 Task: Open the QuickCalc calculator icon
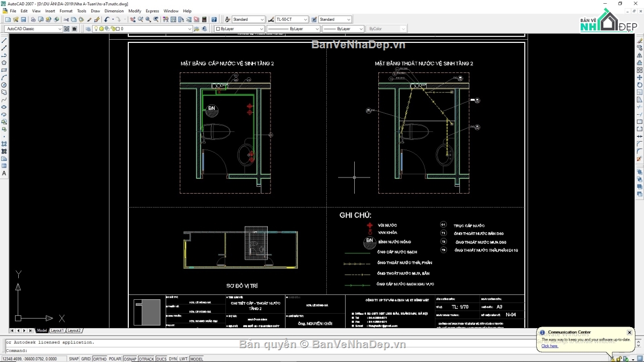coord(204,19)
